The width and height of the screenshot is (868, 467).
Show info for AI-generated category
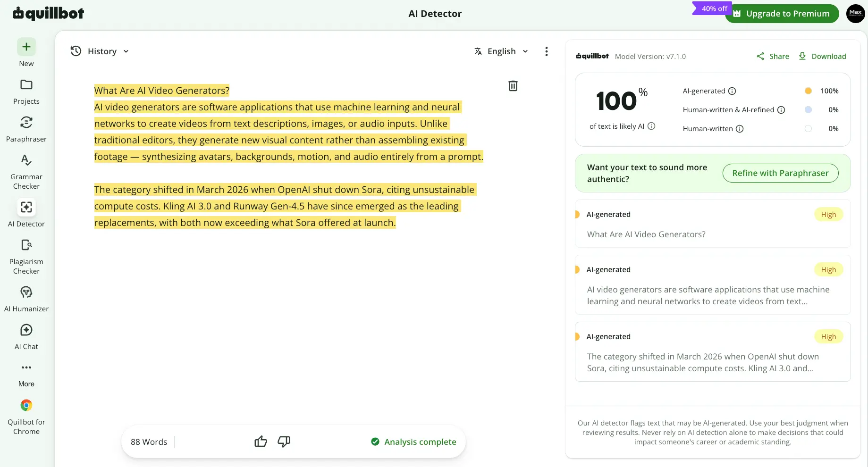coord(732,91)
